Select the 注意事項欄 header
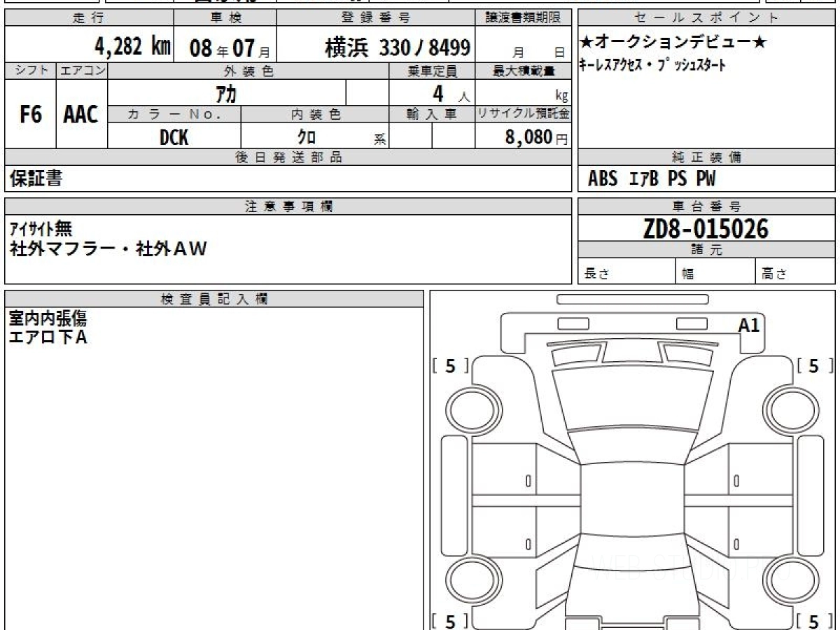This screenshot has width=840, height=630. pos(288,206)
